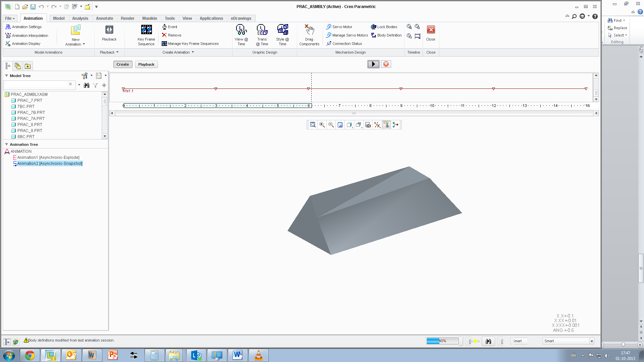Screen dimensions: 644x362
Task: Open Smart selection filter dropdown
Action: [x=592, y=341]
